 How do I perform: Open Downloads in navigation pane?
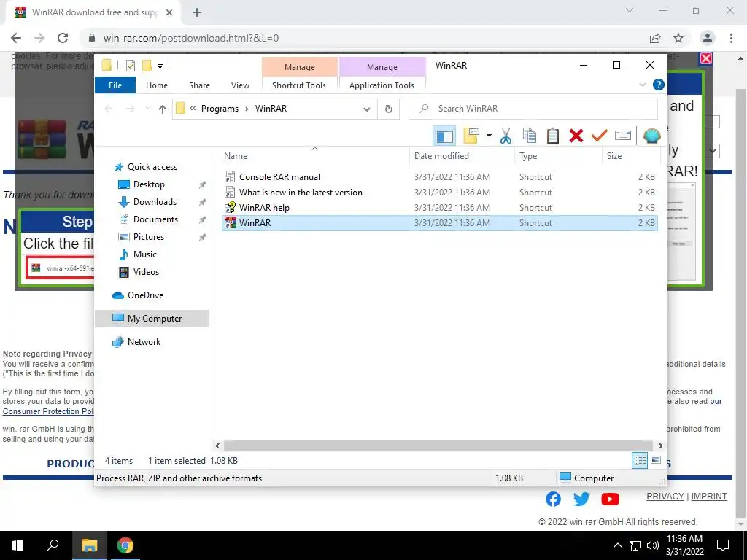[x=155, y=202]
